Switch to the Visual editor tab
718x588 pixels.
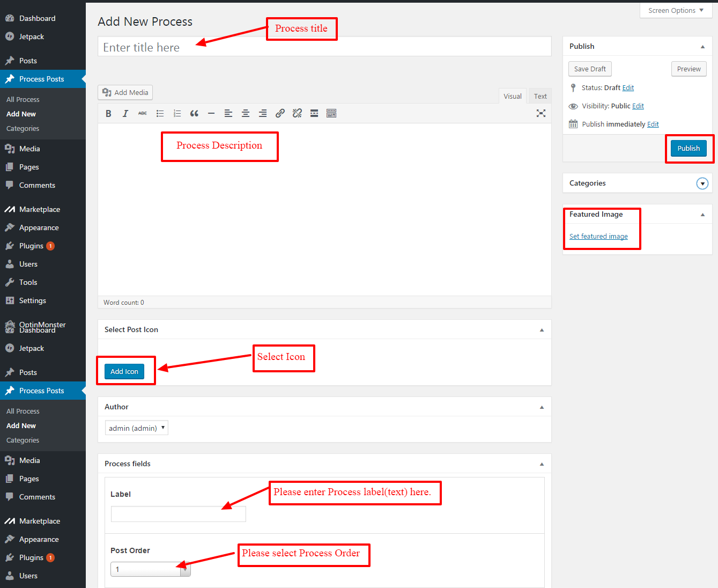(513, 96)
